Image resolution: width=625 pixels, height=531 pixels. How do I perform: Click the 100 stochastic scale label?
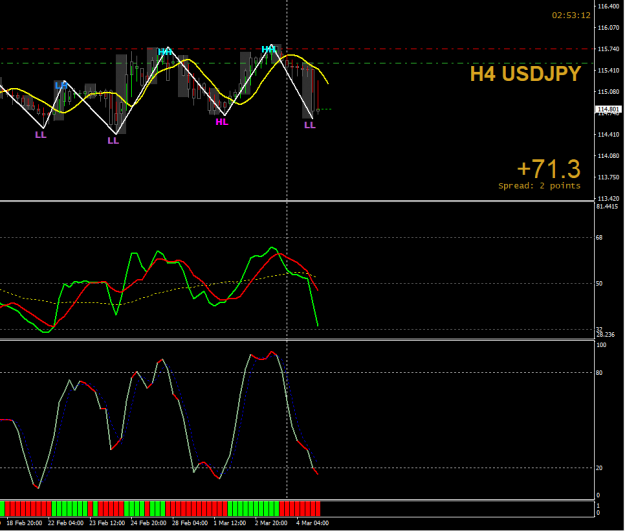coord(601,345)
